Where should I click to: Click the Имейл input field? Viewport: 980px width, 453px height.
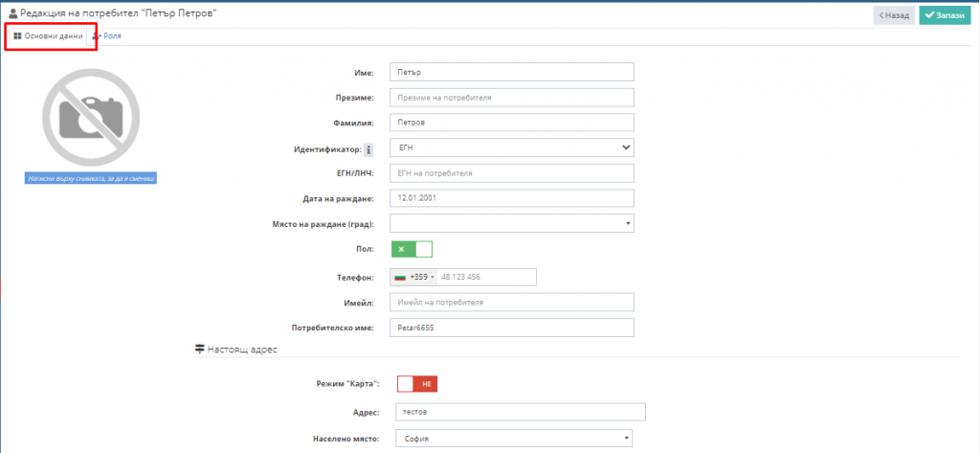coord(512,302)
